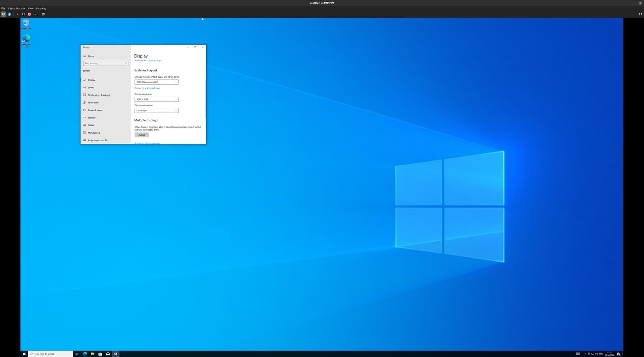The height and width of the screenshot is (357, 644).
Task: Open the volume tray icon
Action: tap(596, 354)
